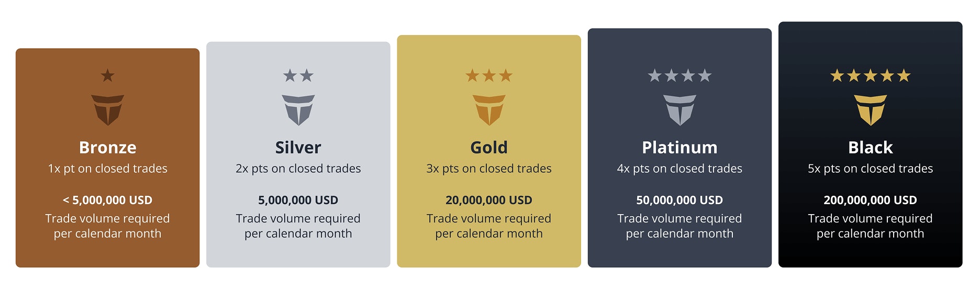Click the single star above Bronze
Viewport: 980px width, 291px height.
point(107,76)
